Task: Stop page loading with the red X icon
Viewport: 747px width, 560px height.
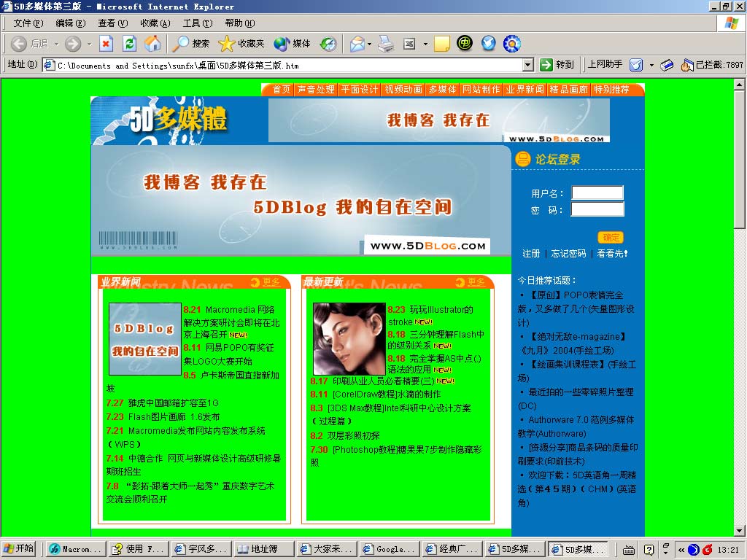Action: pyautogui.click(x=106, y=44)
